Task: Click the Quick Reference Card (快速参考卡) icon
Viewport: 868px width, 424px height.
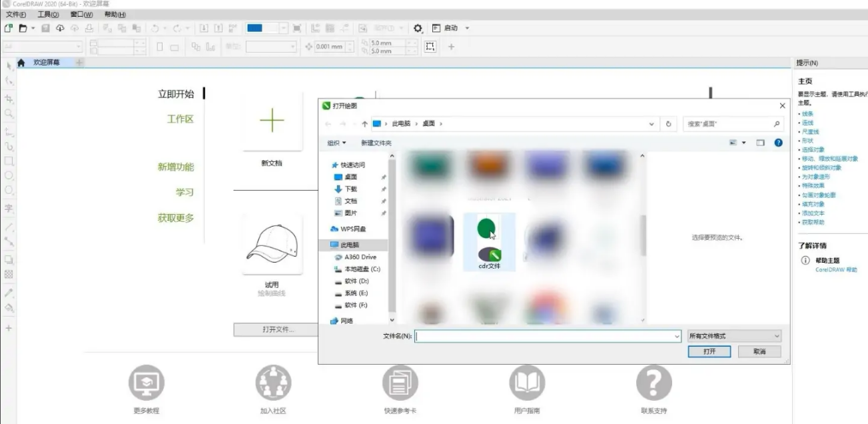Action: pyautogui.click(x=400, y=383)
